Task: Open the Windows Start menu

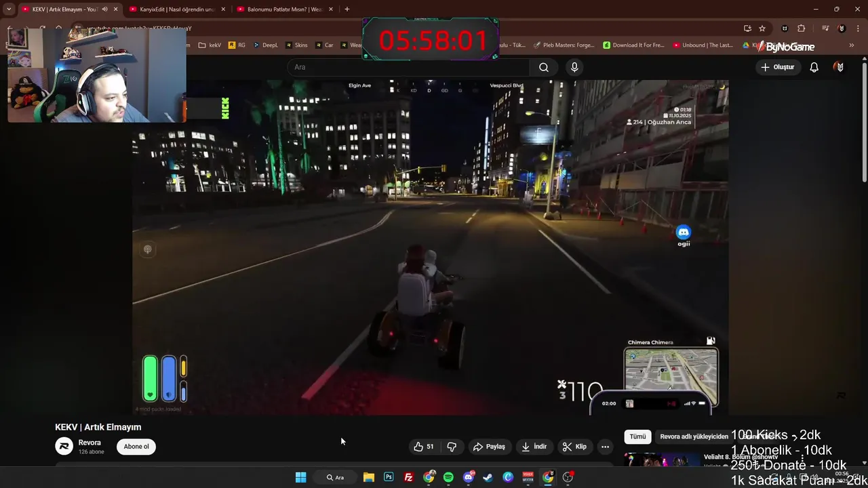Action: pos(300,477)
